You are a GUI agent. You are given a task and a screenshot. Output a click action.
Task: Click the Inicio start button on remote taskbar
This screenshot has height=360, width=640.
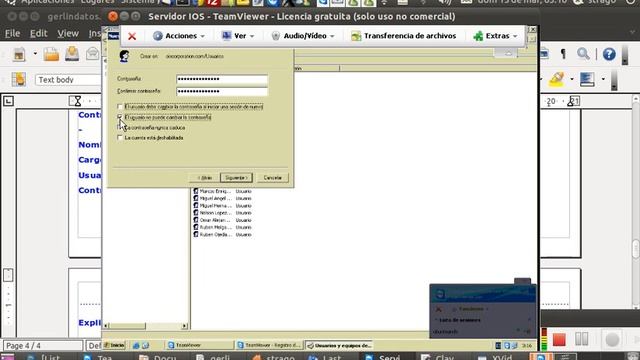pyautogui.click(x=114, y=345)
